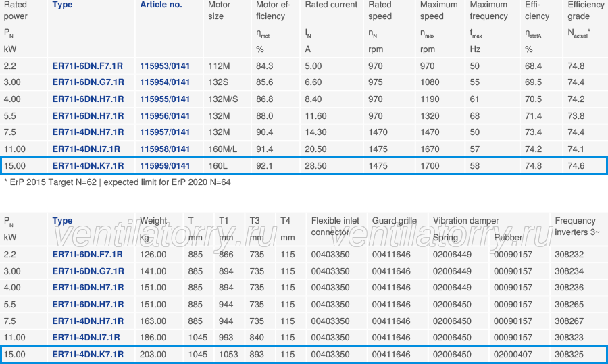Open ER71I-6DN.G7.1R link in bottom table
The width and height of the screenshot is (608, 364).
[x=88, y=271]
